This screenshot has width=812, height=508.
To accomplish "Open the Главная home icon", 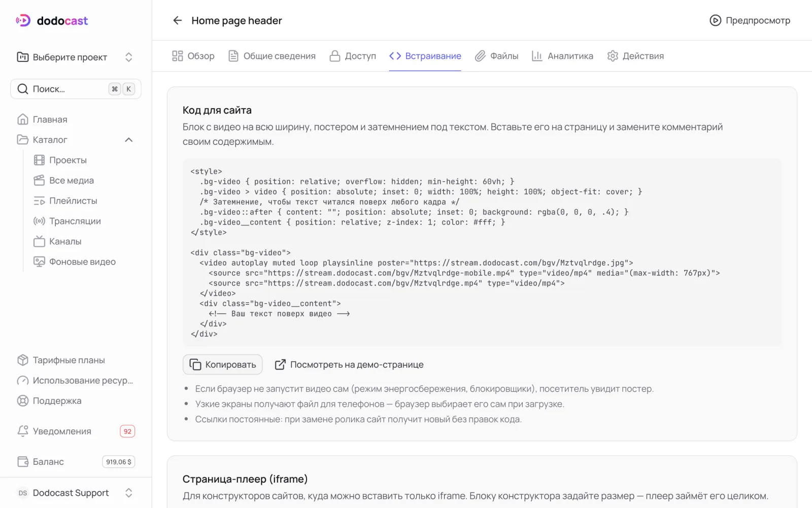I will point(23,119).
